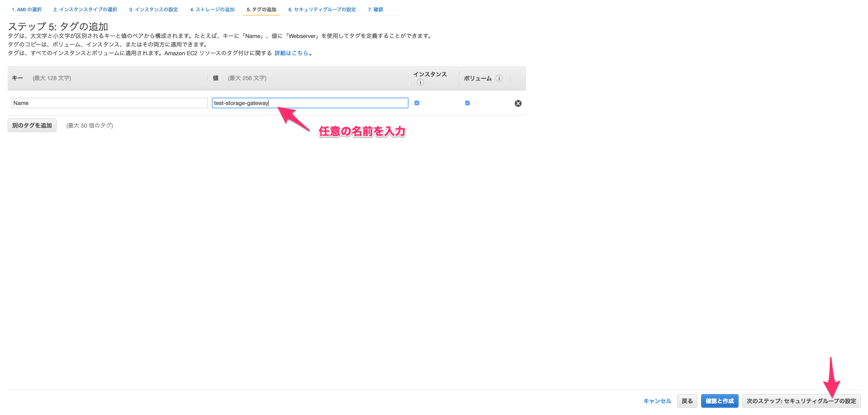Uncheck the インスタンス checkbox for the Name tag
868x415 pixels.
(x=417, y=103)
